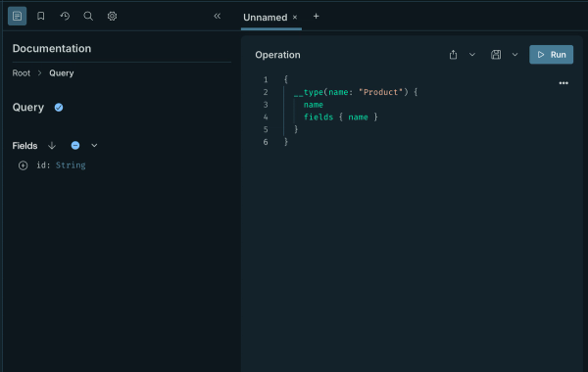The width and height of the screenshot is (588, 372).
Task: Click the fields keyword on line 4
Action: 318,116
